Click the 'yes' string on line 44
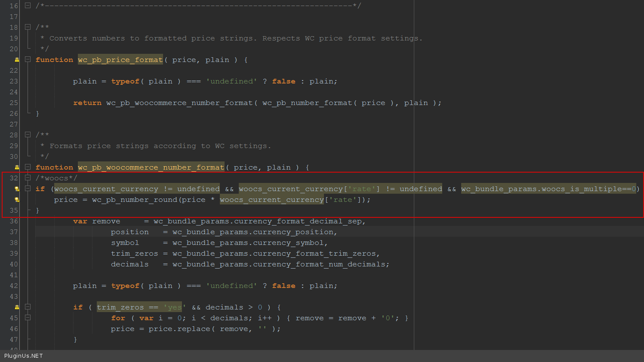The height and width of the screenshot is (362, 644). [x=175, y=307]
